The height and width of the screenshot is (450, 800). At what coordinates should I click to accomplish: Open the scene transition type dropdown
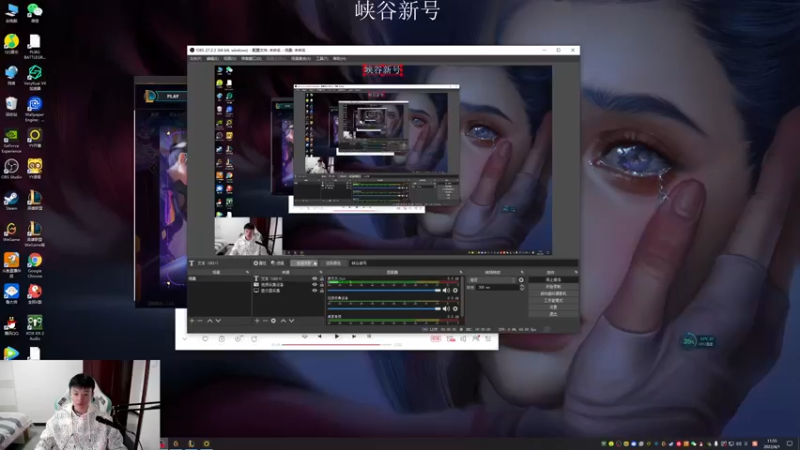[x=491, y=280]
